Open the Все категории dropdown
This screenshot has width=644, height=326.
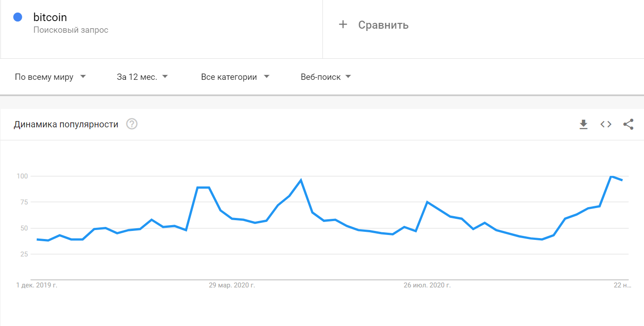click(x=235, y=77)
